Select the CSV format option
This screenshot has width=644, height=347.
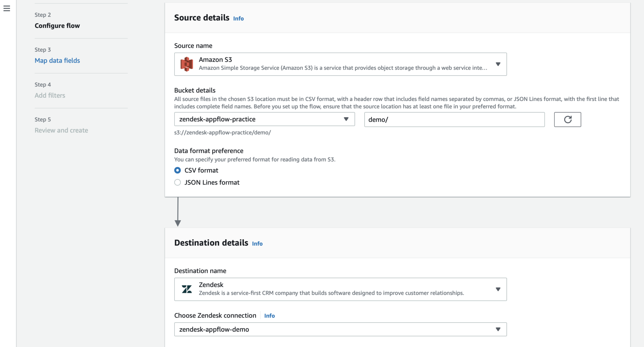[x=177, y=170]
